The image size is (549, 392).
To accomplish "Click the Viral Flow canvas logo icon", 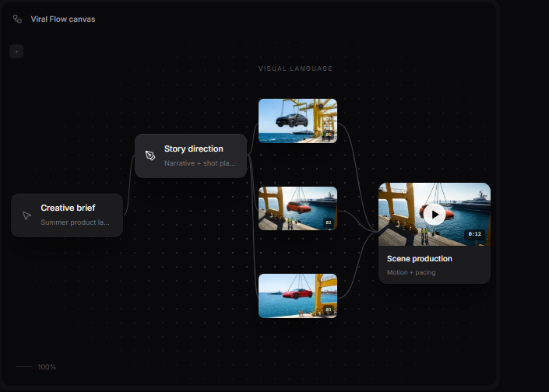I will [17, 19].
